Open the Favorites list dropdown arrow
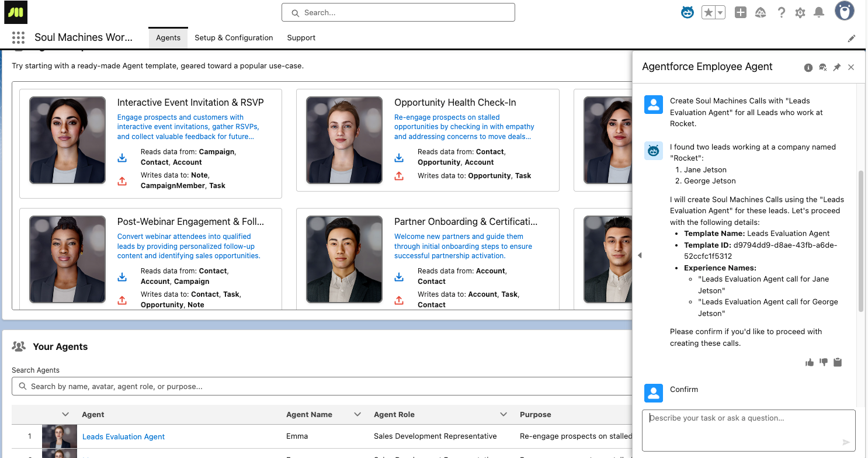868x458 pixels. [x=720, y=12]
